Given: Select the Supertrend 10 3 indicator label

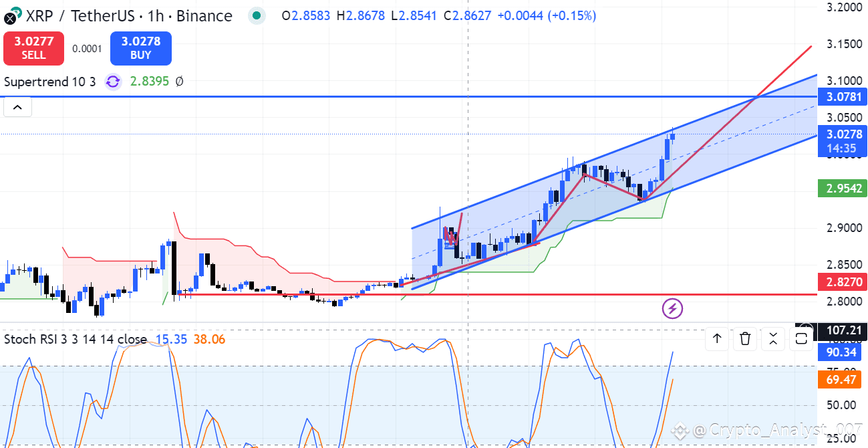Looking at the screenshot, I should pyautogui.click(x=50, y=82).
